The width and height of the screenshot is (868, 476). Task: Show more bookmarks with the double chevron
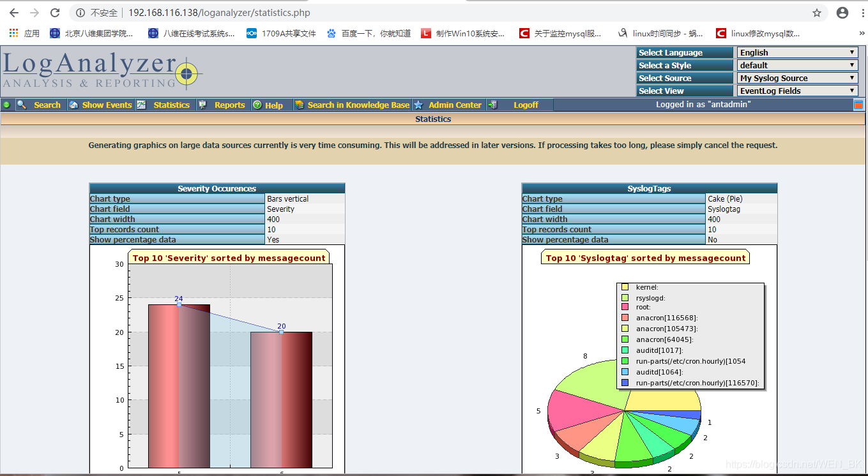click(862, 33)
